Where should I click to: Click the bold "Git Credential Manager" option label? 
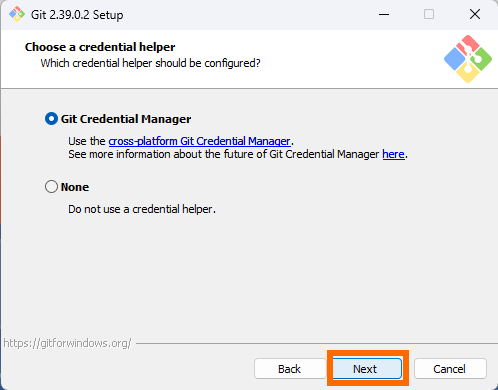click(x=126, y=119)
